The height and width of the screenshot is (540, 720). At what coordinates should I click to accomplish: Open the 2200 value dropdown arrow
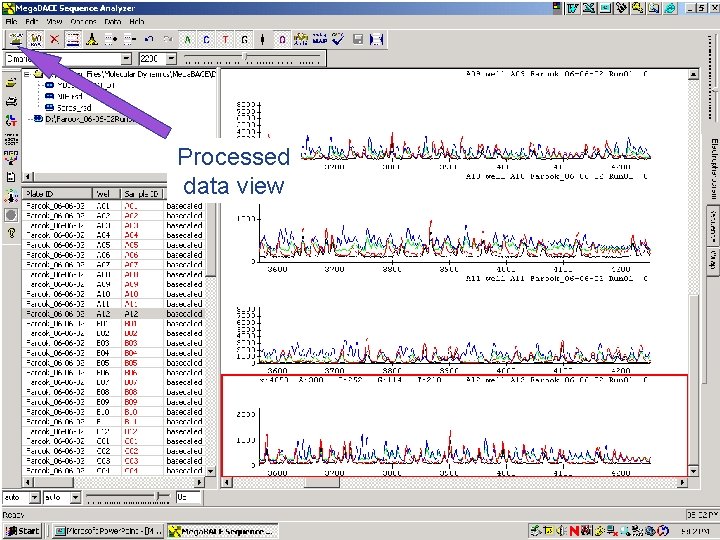click(x=171, y=59)
